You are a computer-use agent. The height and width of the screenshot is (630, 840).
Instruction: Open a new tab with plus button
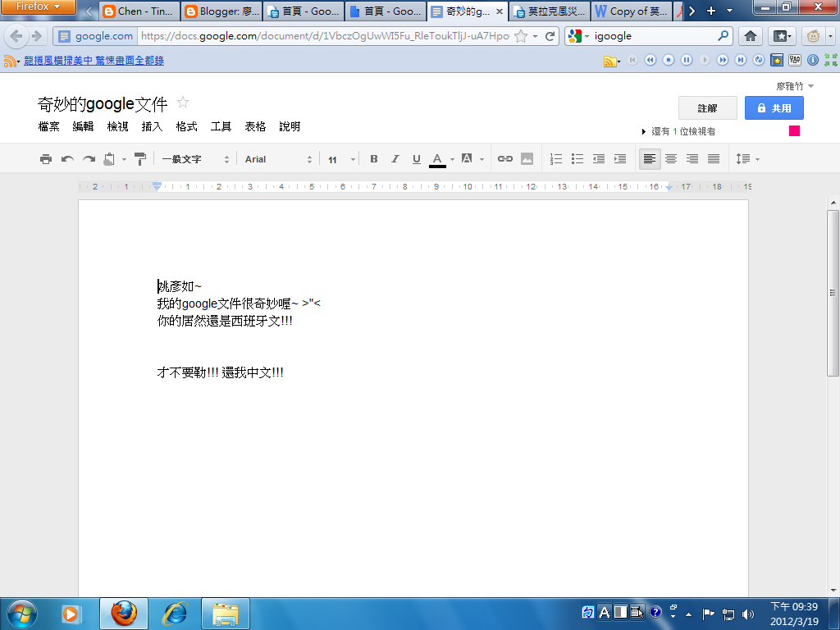tap(711, 11)
